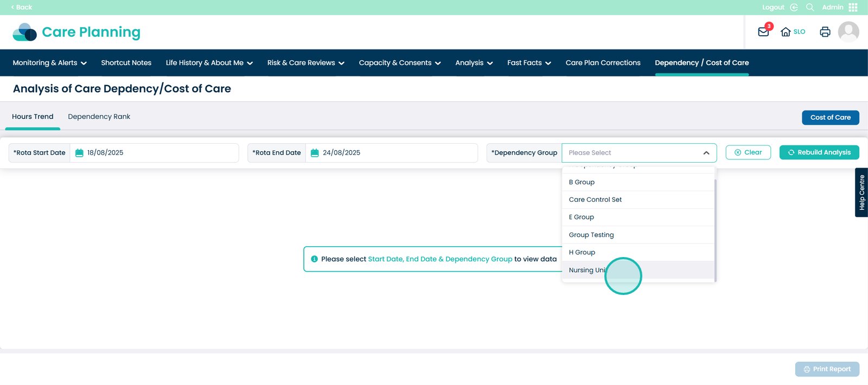Viewport: 868px width, 385px height.
Task: Go back using the Back link
Action: [x=22, y=7]
